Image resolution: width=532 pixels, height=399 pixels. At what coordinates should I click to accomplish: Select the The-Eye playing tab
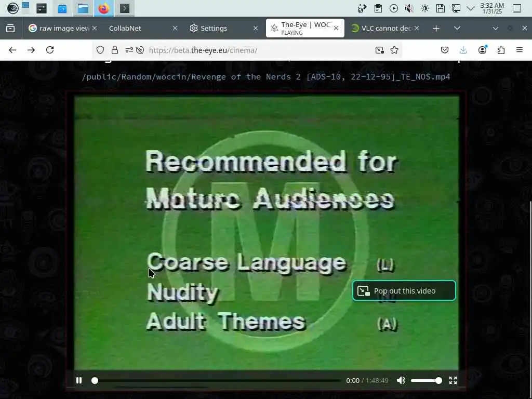coord(304,28)
